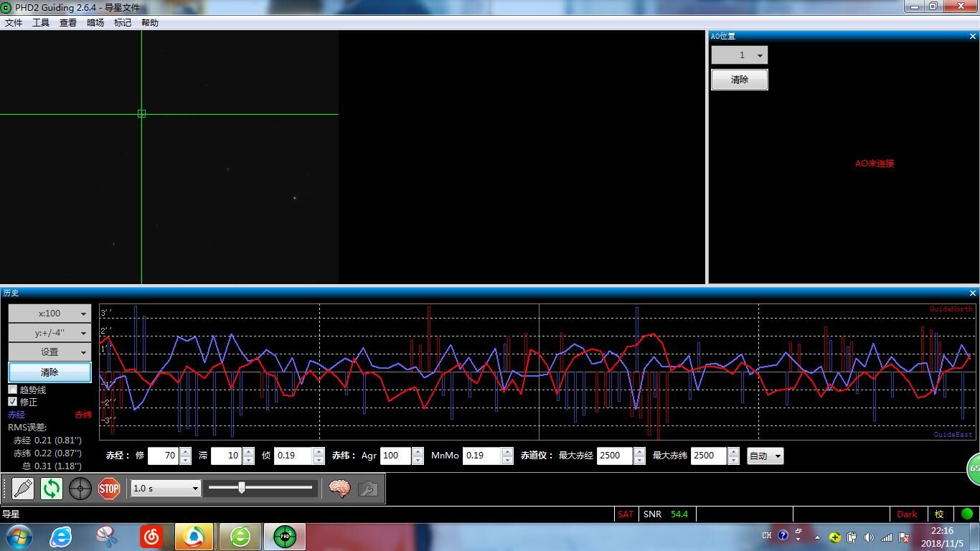Close the AO位置 panel
This screenshot has width=980, height=551.
[x=973, y=36]
